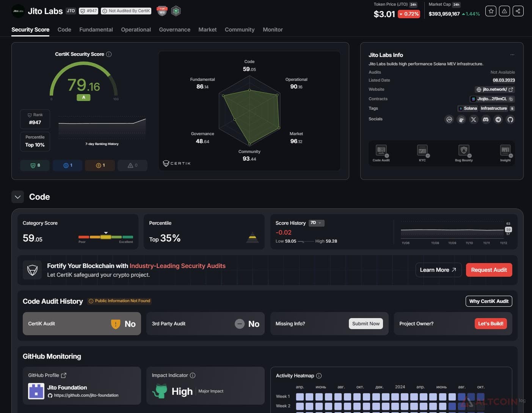This screenshot has width=532, height=413.
Task: Switch to the Operational tab
Action: (136, 30)
